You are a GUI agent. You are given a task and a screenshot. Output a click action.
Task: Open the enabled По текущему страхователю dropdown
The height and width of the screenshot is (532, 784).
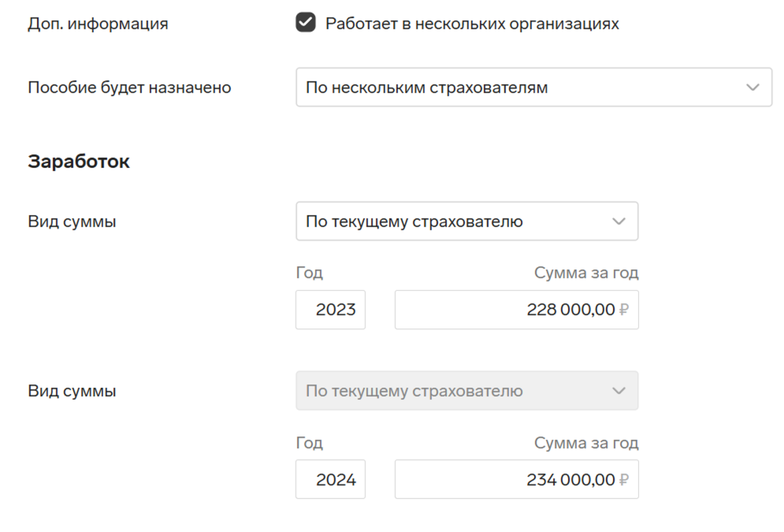click(x=467, y=221)
